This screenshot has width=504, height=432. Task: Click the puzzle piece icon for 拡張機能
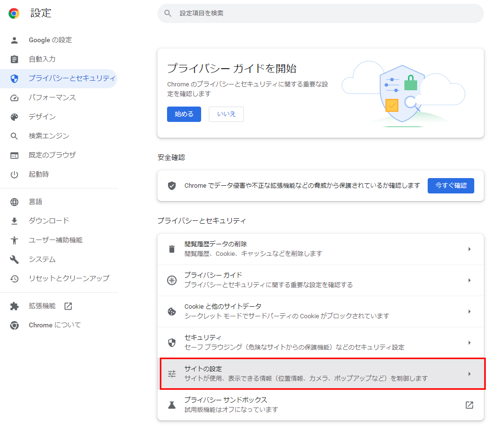click(14, 306)
